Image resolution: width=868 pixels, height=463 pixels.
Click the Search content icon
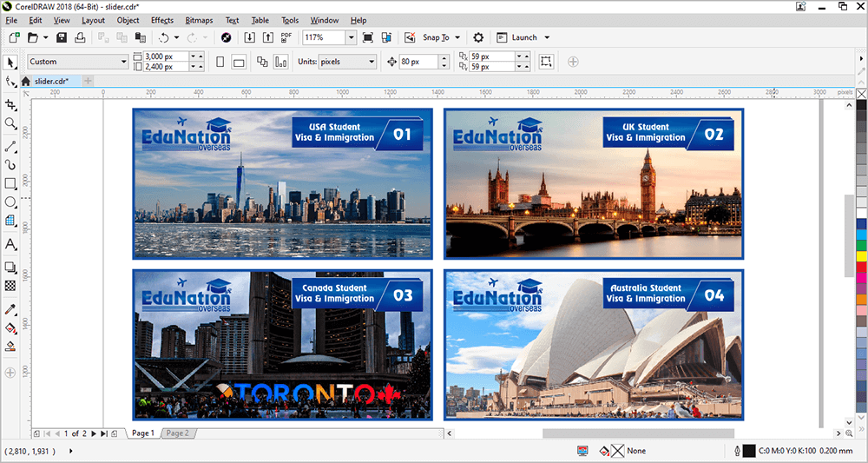(226, 37)
